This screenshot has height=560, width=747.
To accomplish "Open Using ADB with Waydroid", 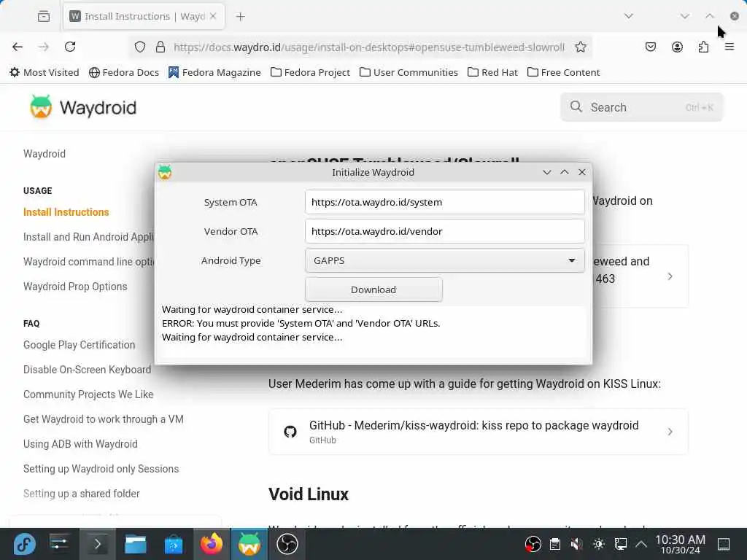I will (x=80, y=444).
